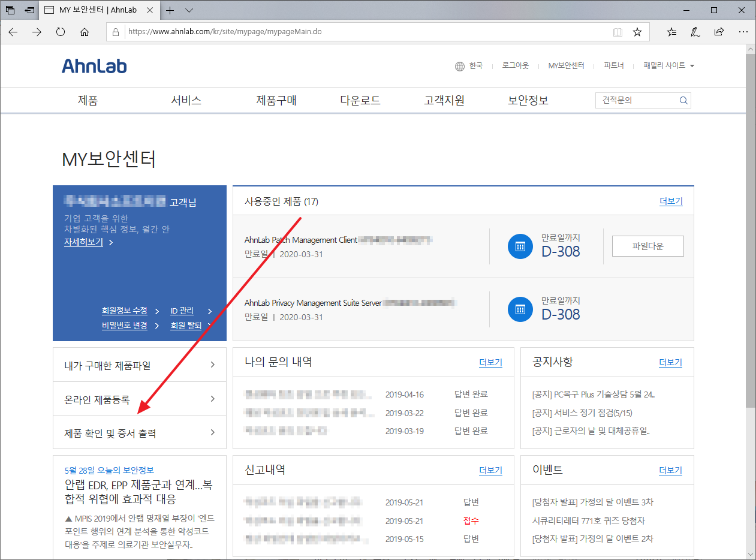The image size is (756, 560).
Task: Open a new browser tab
Action: 170,10
